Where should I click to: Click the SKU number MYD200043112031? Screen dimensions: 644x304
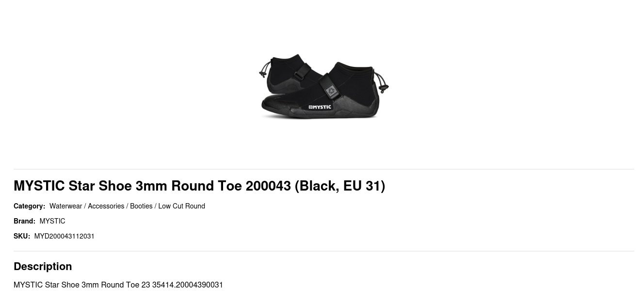(64, 236)
